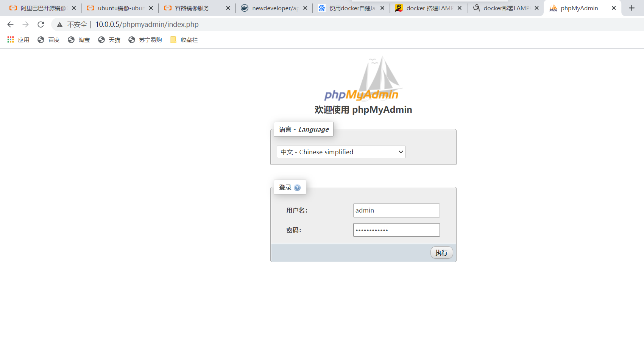Open a new browser tab
644x337 pixels.
click(x=632, y=8)
